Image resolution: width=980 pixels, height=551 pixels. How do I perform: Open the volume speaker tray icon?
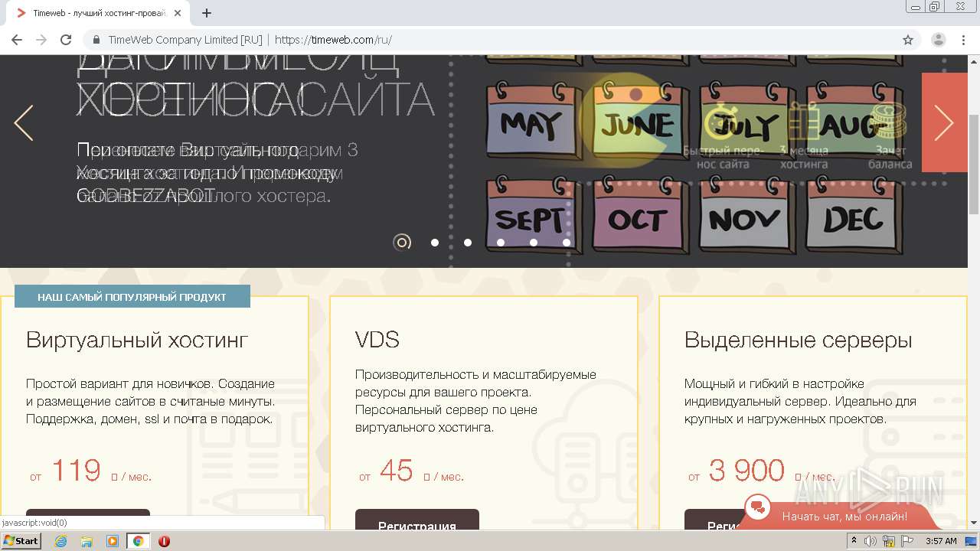pyautogui.click(x=871, y=541)
